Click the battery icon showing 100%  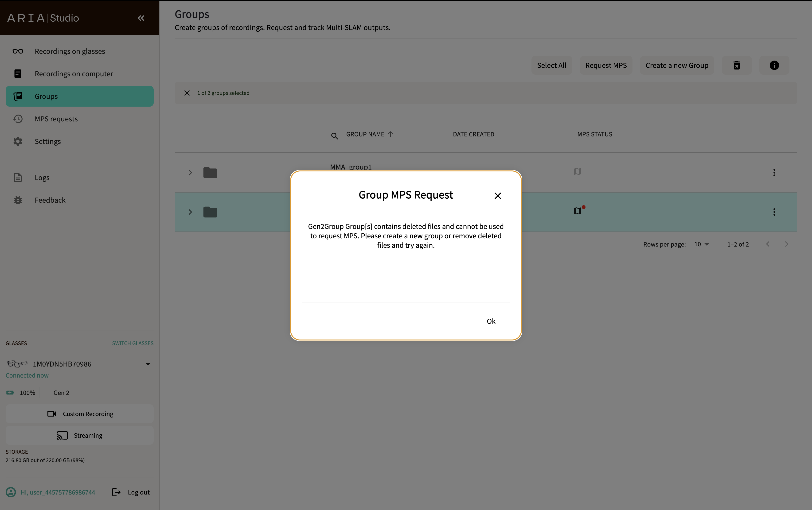10,393
